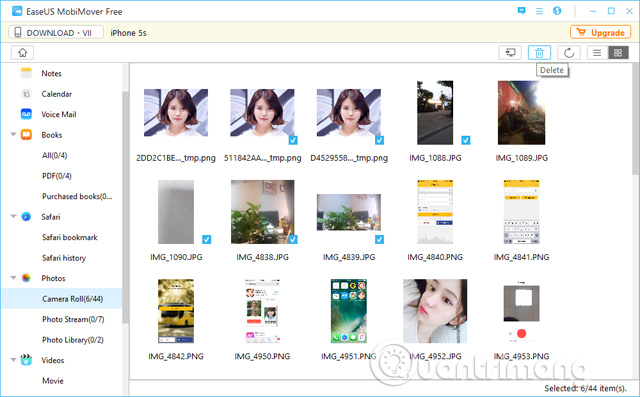Select the IMG_4950.PNG thumbnail
640x397 pixels.
[x=262, y=311]
